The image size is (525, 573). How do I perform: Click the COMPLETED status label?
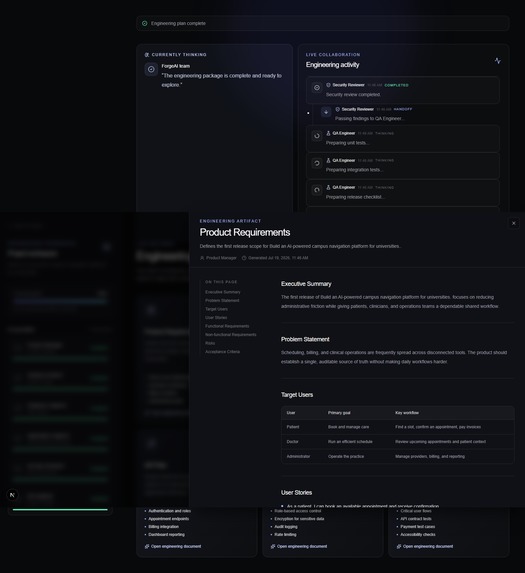tap(396, 85)
